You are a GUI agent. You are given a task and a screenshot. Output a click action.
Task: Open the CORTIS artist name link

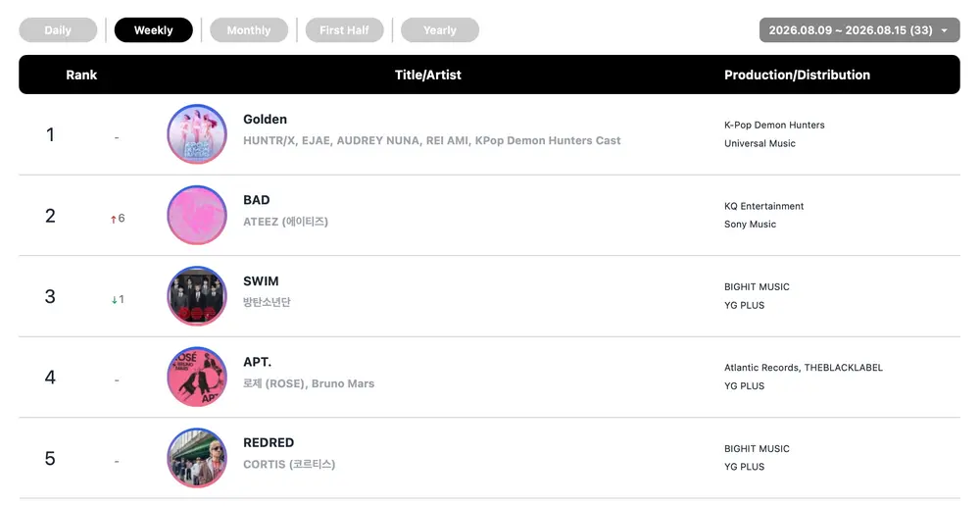(289, 464)
